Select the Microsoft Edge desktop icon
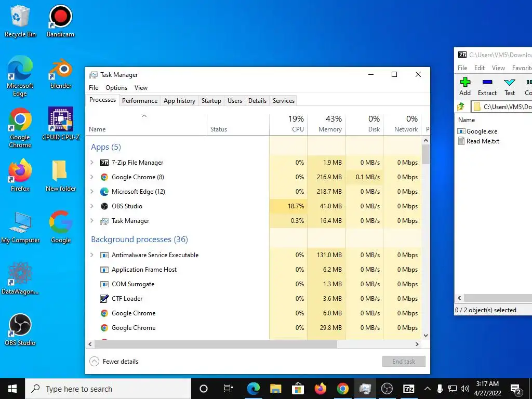This screenshot has height=399, width=532. click(20, 76)
